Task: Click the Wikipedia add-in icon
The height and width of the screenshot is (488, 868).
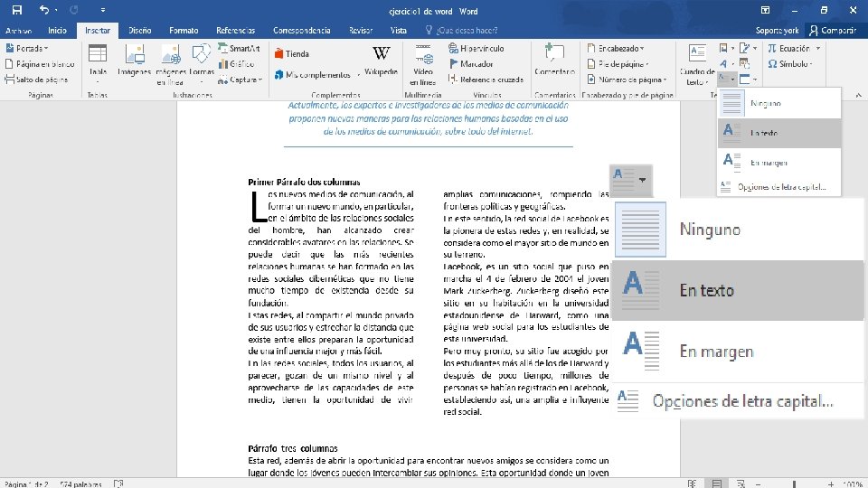Action: [x=381, y=60]
